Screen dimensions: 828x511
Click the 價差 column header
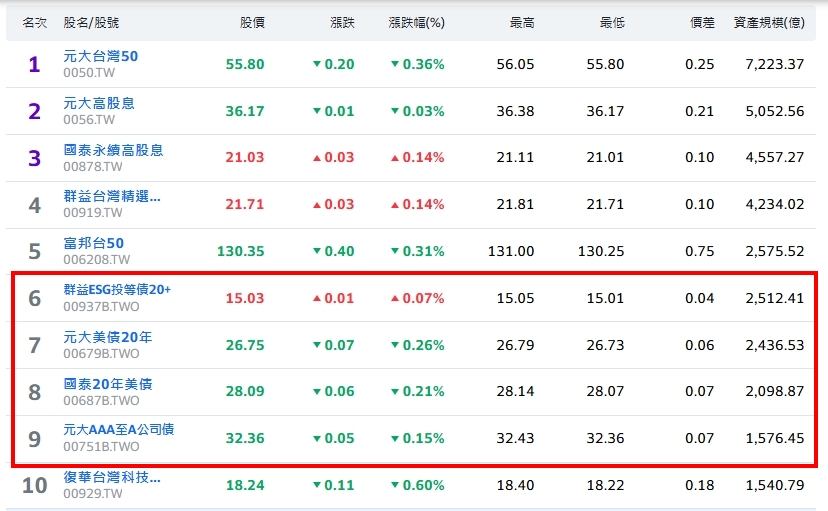(x=702, y=21)
